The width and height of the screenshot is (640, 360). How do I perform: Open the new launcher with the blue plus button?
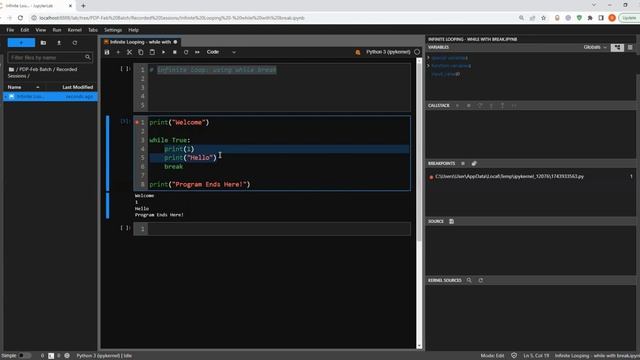click(21, 43)
